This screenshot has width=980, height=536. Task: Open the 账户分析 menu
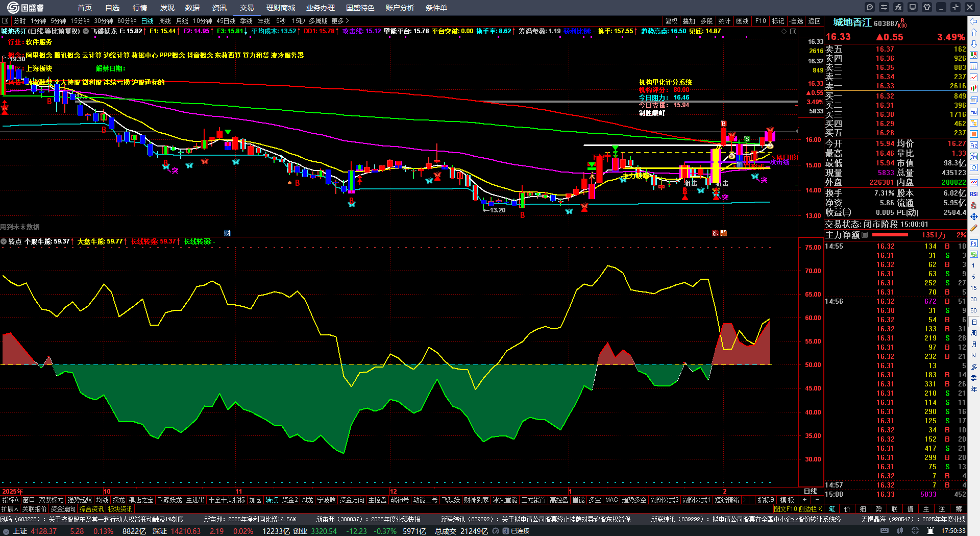tap(400, 8)
